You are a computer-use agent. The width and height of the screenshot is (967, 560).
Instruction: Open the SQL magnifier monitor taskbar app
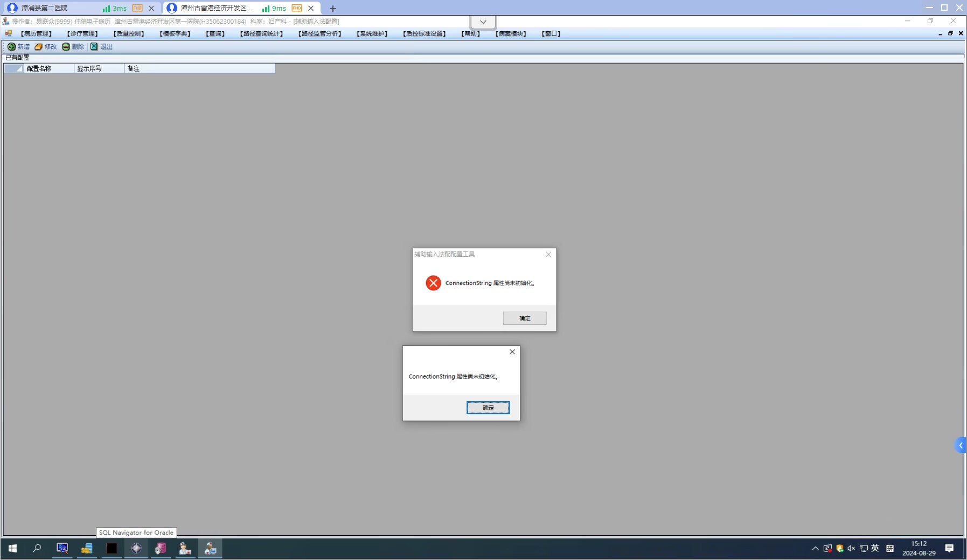[62, 548]
